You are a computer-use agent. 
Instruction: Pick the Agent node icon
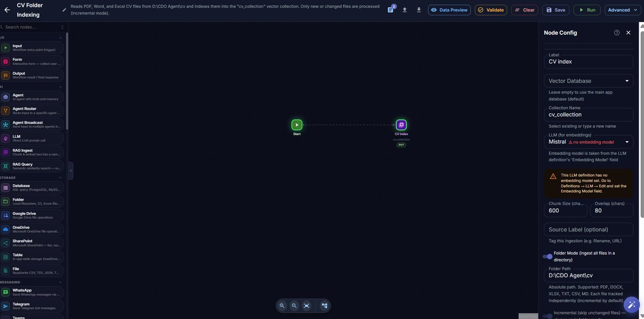(x=5, y=97)
